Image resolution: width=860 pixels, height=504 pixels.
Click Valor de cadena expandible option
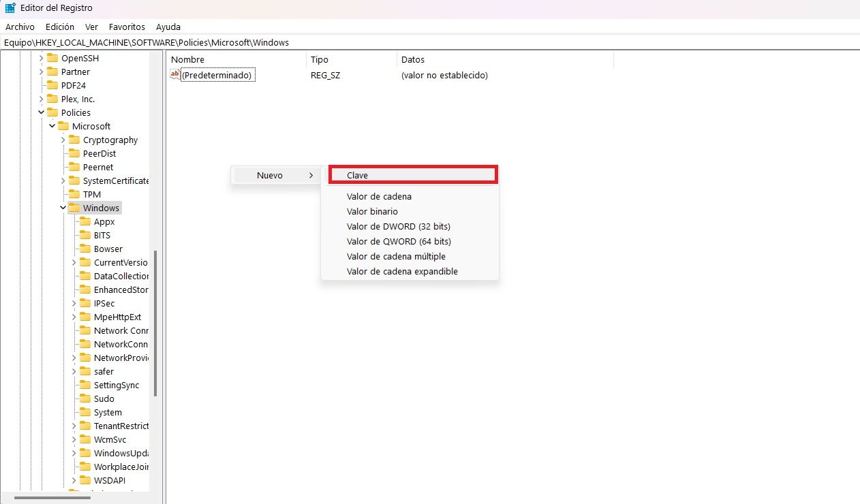click(402, 271)
